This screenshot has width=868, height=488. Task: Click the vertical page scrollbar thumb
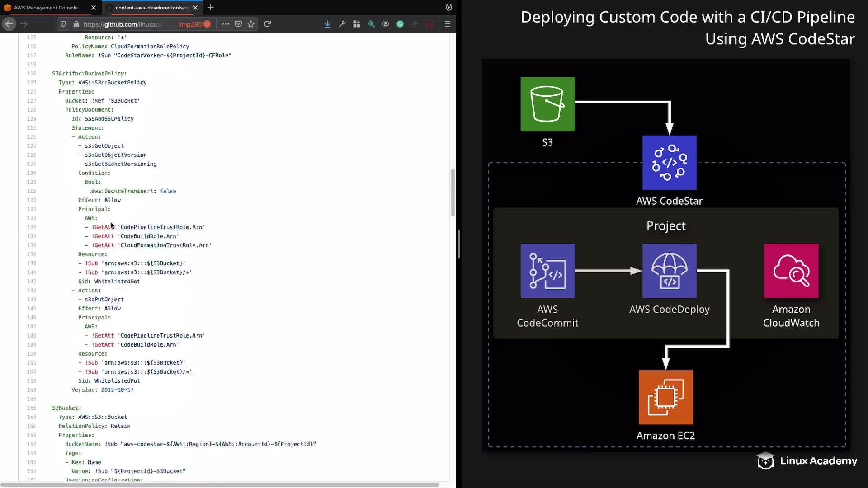coord(453,192)
